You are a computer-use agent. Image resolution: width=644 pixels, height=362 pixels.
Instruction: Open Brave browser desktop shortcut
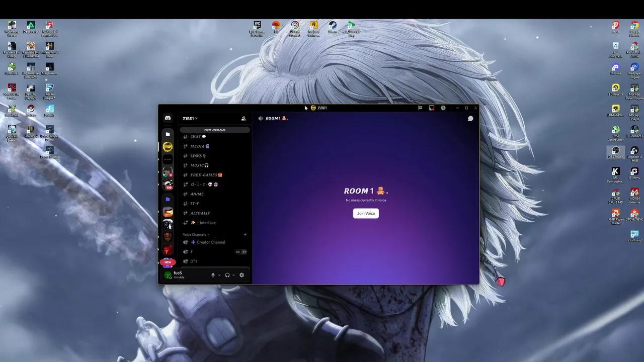pyautogui.click(x=615, y=27)
